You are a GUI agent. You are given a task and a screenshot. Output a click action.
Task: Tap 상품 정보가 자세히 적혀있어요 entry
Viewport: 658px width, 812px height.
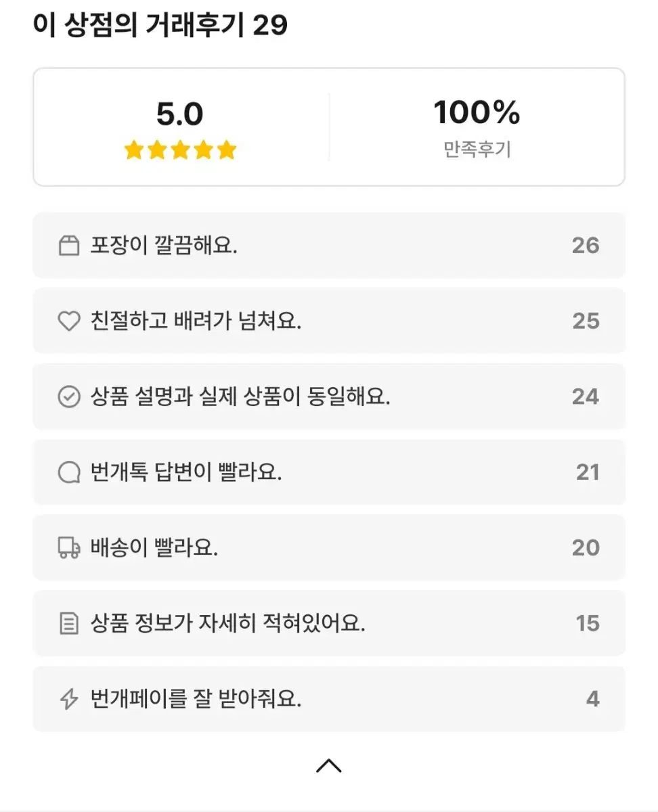click(329, 623)
